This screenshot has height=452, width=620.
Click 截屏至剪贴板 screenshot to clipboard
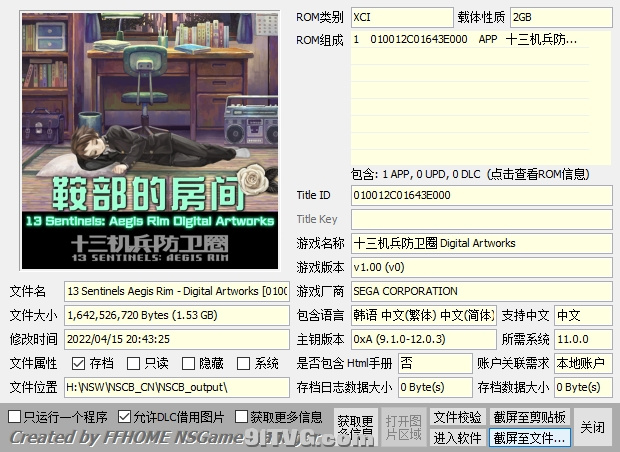tap(529, 416)
